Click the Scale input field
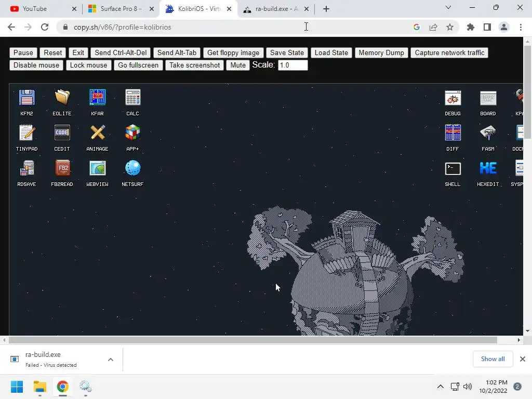 point(293,65)
